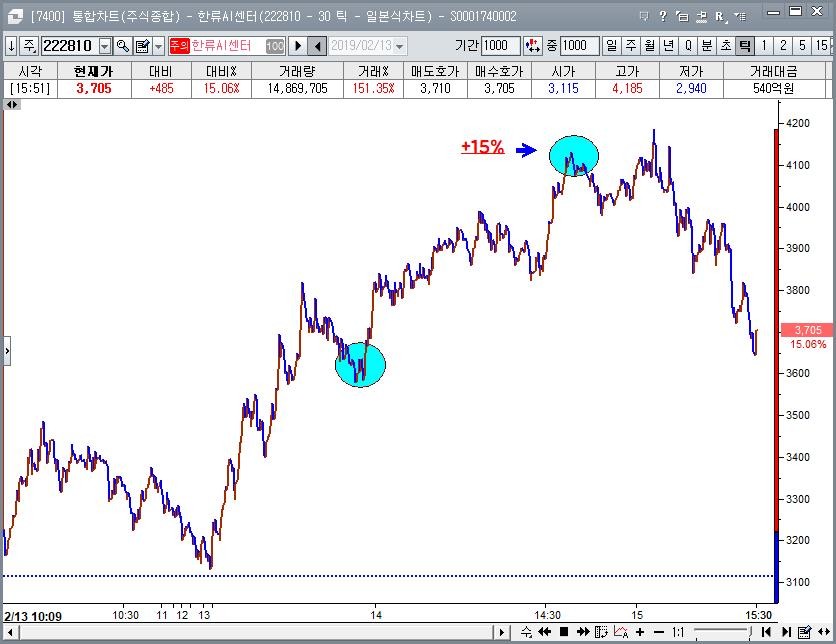
Task: Toggle the 분 minute period button
Action: [707, 46]
